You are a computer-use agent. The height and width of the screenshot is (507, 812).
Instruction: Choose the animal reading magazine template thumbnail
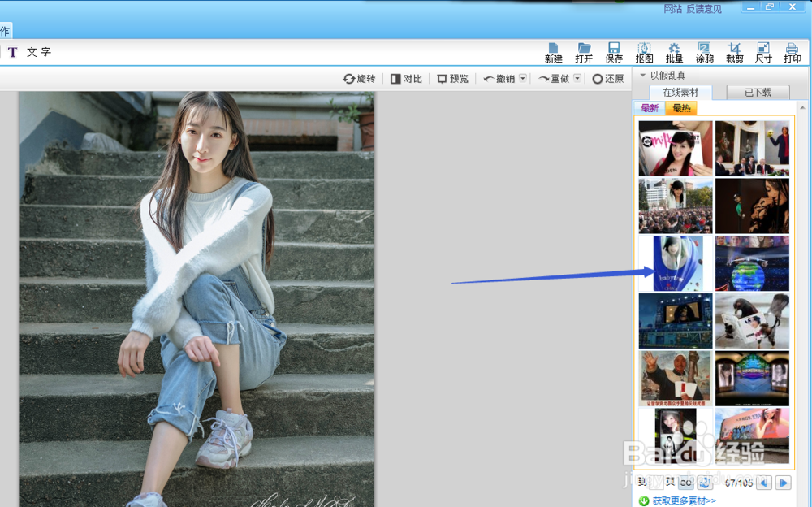coord(752,321)
